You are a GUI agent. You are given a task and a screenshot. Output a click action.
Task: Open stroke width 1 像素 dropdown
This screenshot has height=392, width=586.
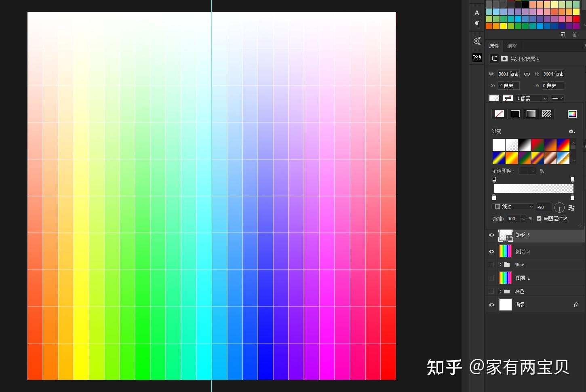pos(545,98)
